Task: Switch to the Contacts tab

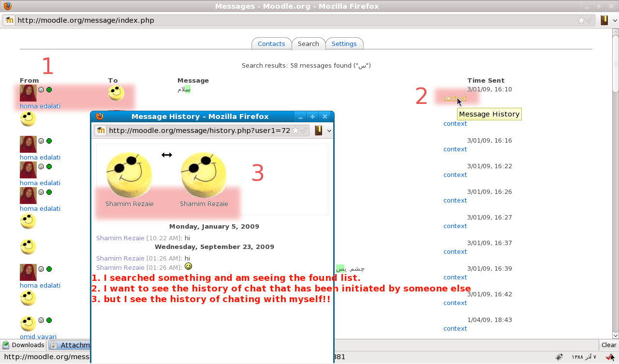Action: 271,44
